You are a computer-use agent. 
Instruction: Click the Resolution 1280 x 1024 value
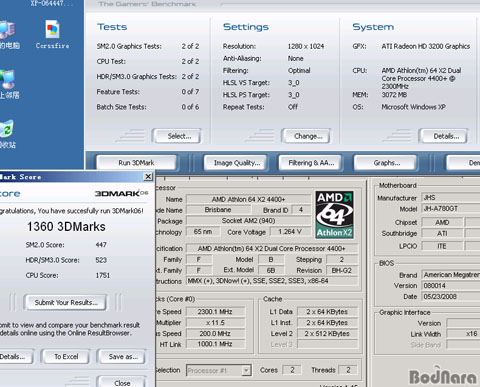(306, 46)
